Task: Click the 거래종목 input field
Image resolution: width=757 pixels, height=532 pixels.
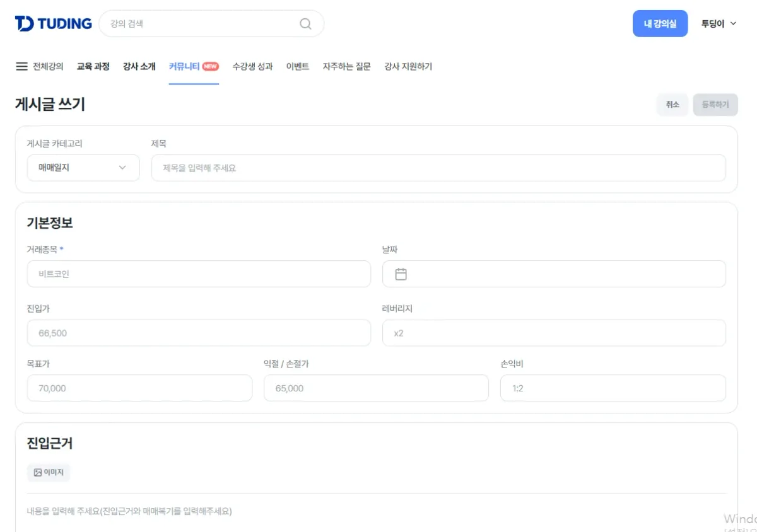Action: [x=199, y=274]
